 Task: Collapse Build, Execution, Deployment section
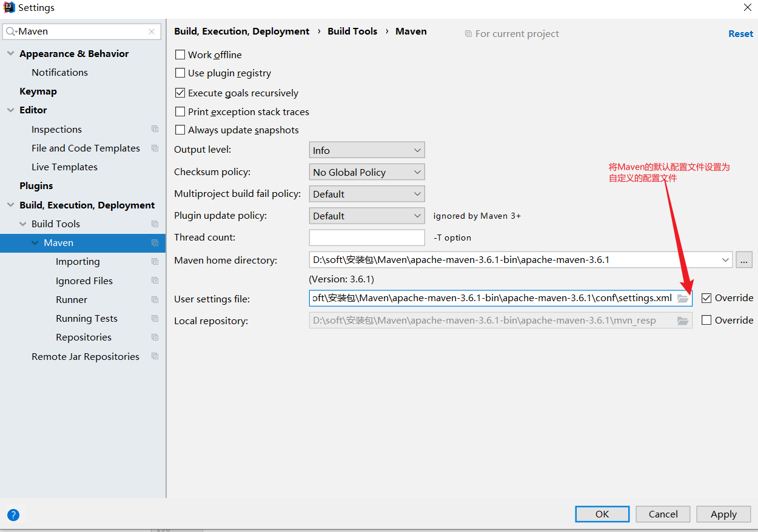(x=10, y=205)
